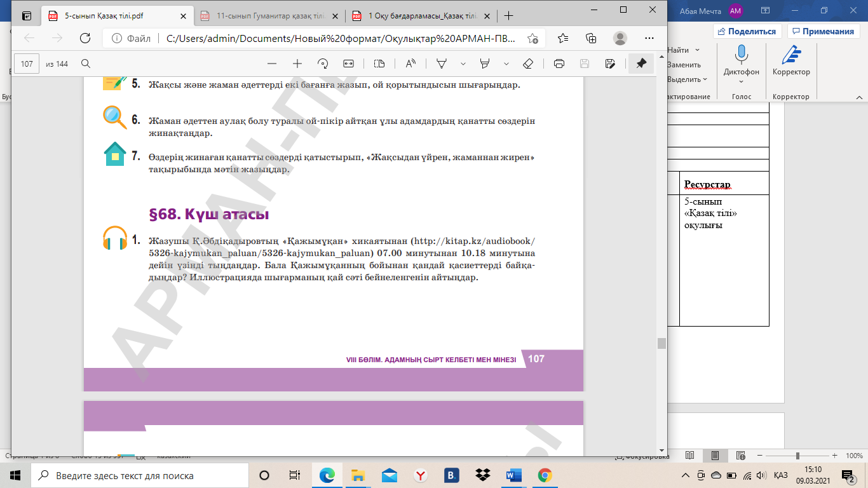This screenshot has height=488, width=868.
Task: Open File Explorer from taskbar
Action: pyautogui.click(x=358, y=475)
